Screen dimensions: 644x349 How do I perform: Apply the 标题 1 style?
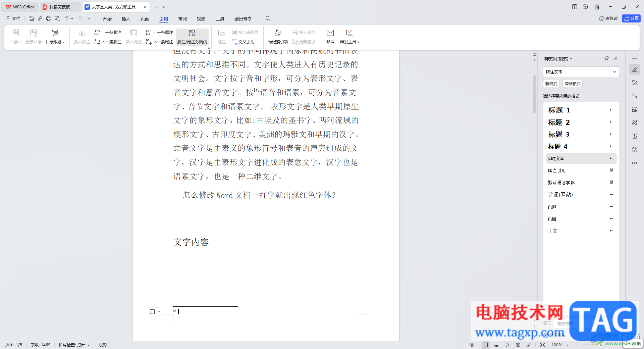point(581,110)
